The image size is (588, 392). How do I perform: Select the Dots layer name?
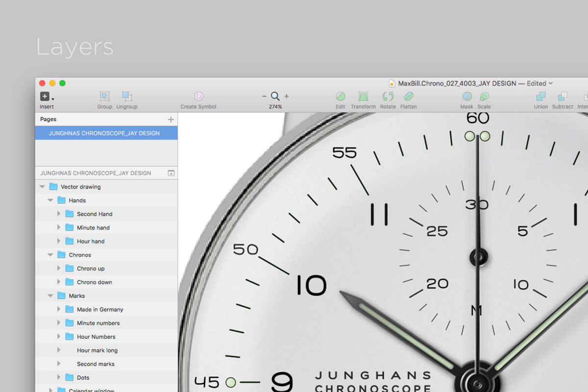83,378
